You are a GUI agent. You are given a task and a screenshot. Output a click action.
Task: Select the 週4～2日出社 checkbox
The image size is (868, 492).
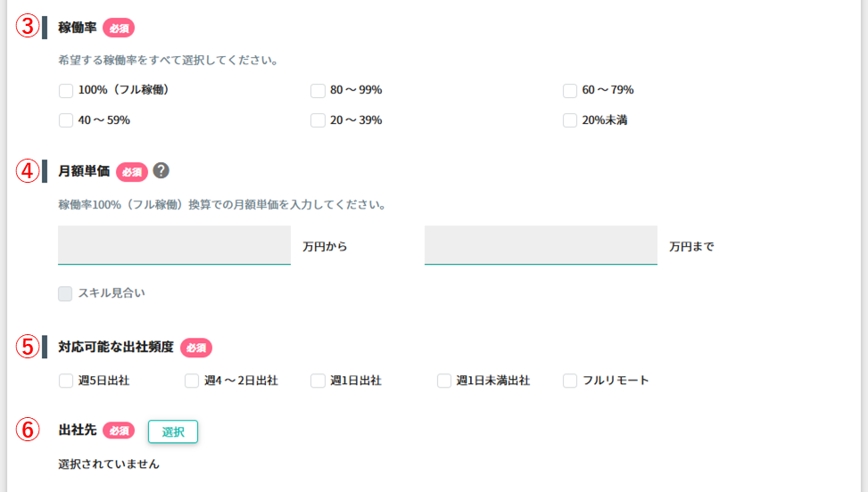(x=192, y=381)
